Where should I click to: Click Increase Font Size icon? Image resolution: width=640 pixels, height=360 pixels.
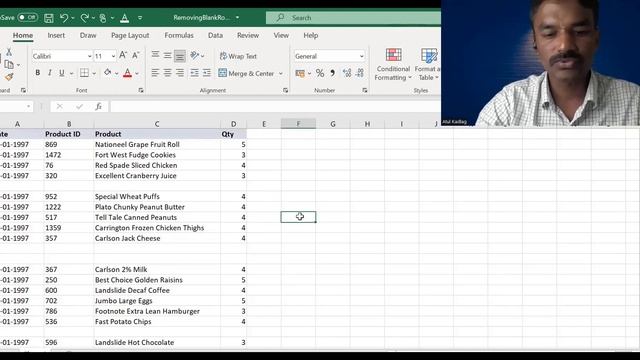click(x=123, y=55)
